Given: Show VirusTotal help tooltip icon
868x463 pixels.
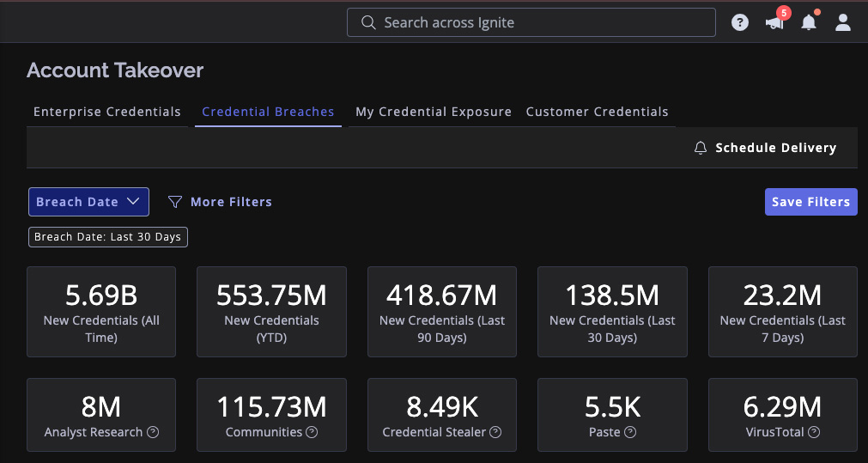Looking at the screenshot, I should [x=814, y=432].
